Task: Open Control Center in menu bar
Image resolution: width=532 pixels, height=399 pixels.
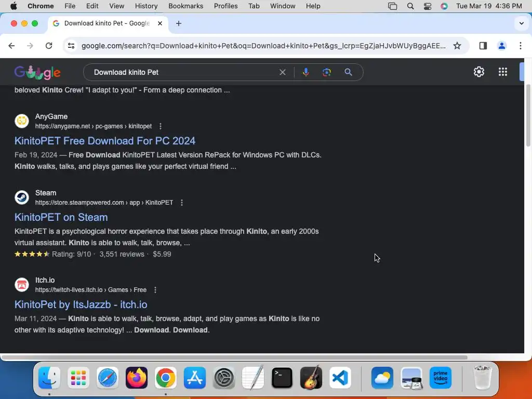Action: [x=428, y=6]
